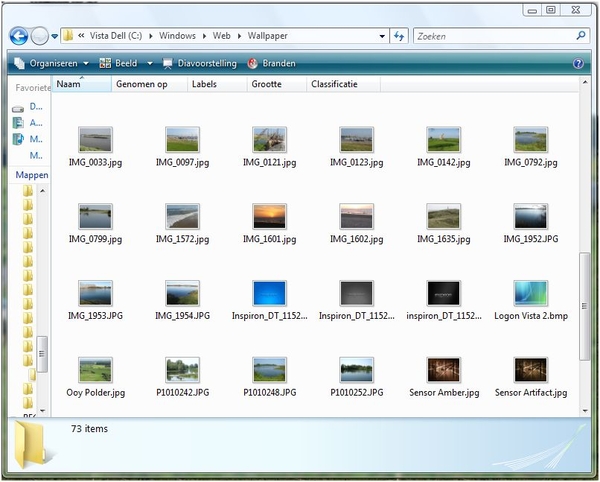Click the folder tree scrollbar thumb
Viewport: 600px width, 482px height.
point(42,354)
